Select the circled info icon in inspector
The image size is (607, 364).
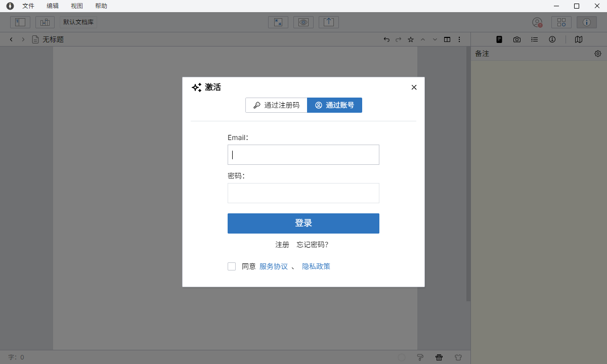pos(552,39)
